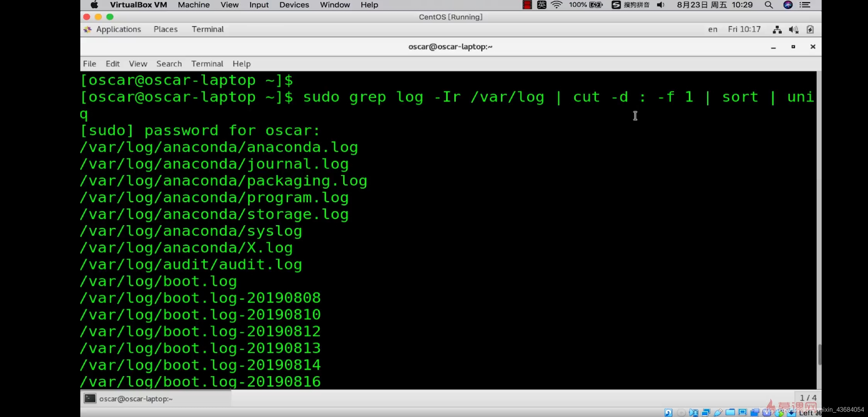
Task: Click VirtualBox hard disk activity icon
Action: tap(668, 413)
